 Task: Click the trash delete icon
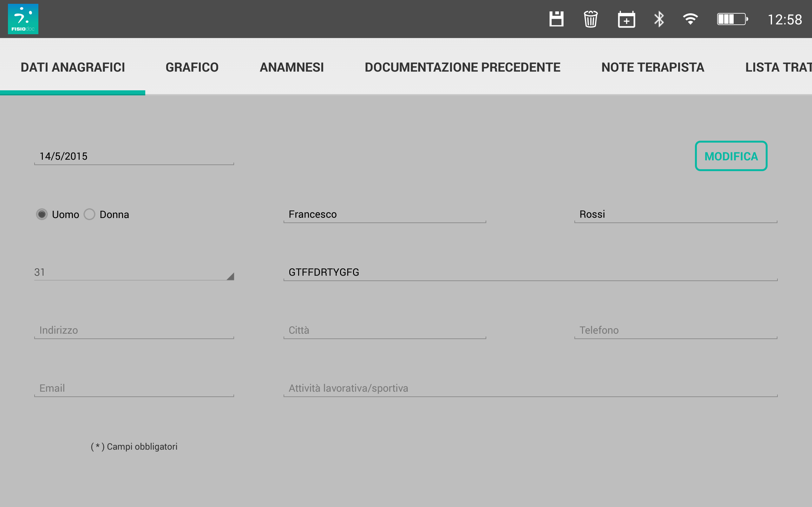(x=591, y=19)
